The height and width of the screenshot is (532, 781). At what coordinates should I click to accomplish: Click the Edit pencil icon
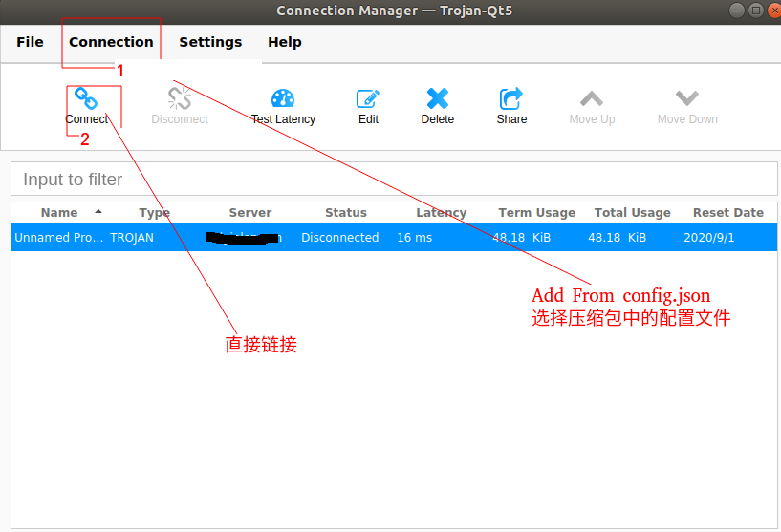368,98
